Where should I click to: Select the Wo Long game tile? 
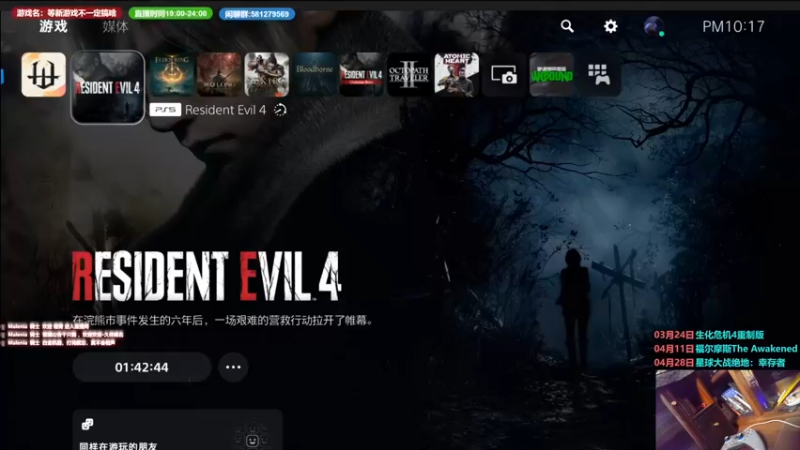point(219,74)
